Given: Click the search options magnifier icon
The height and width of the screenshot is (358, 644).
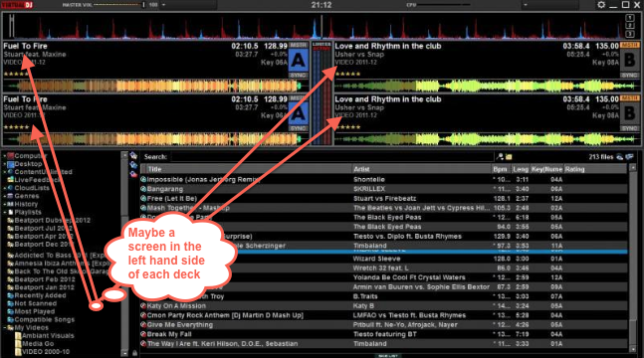Looking at the screenshot, I should coord(500,156).
